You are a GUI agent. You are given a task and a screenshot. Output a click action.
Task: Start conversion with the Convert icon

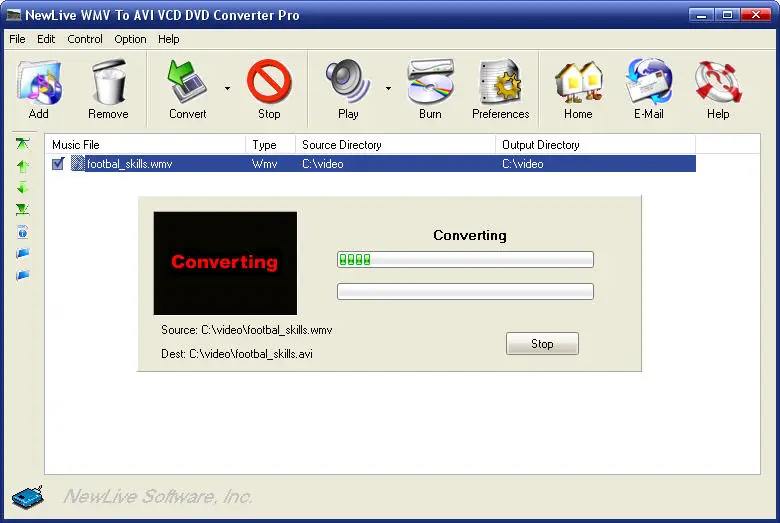[187, 82]
